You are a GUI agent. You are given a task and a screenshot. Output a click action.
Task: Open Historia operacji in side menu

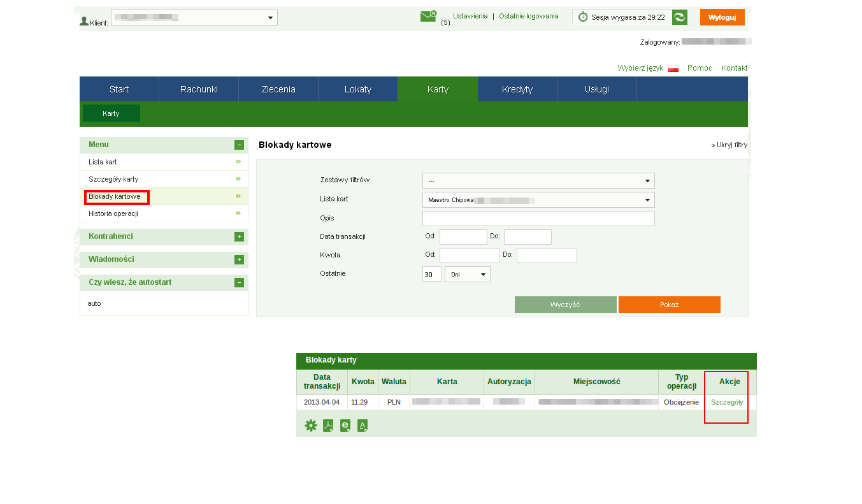tap(113, 213)
